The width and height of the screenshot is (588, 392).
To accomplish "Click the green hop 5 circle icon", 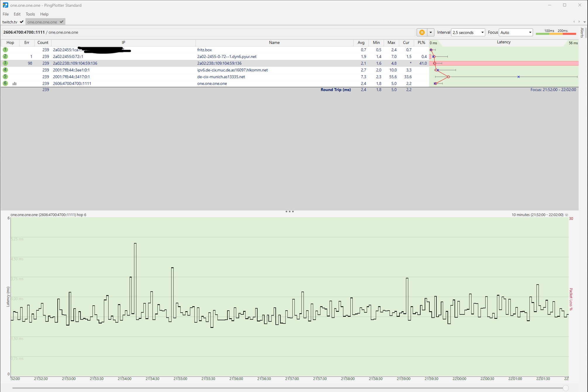I will point(5,77).
